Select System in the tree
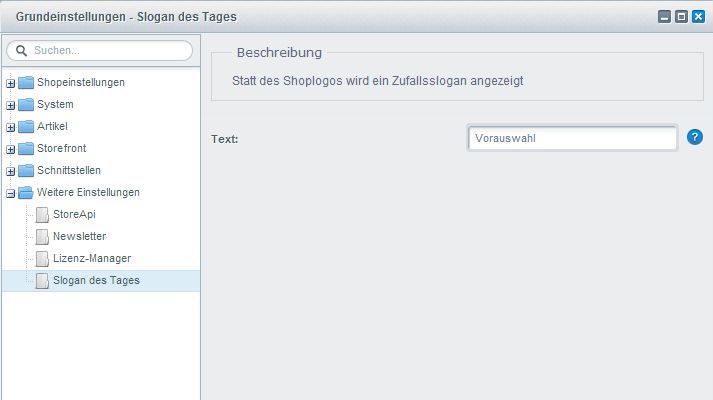Screen dimensions: 713x400 tap(55, 105)
